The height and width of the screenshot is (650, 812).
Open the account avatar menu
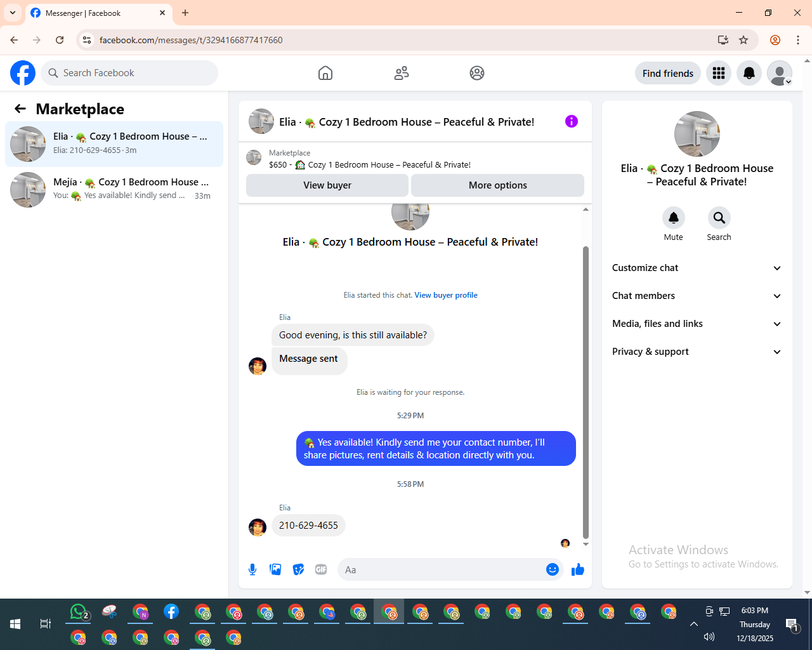tap(780, 73)
